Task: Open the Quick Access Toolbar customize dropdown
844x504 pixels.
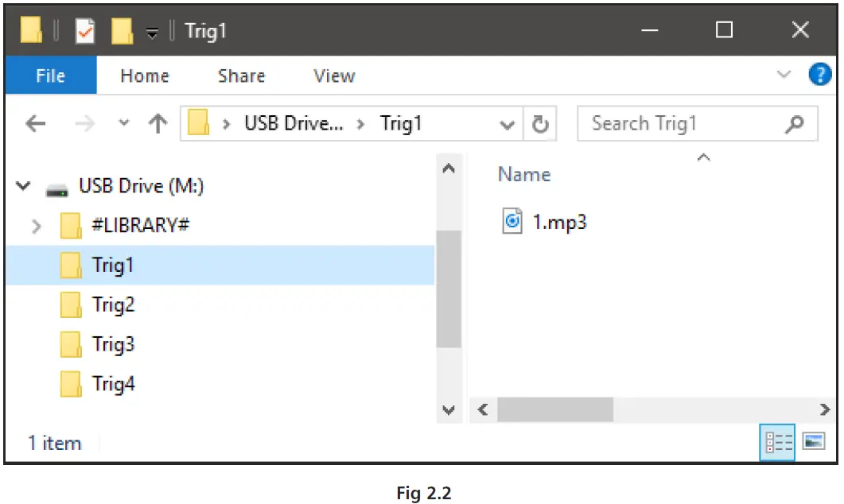Action: [152, 33]
